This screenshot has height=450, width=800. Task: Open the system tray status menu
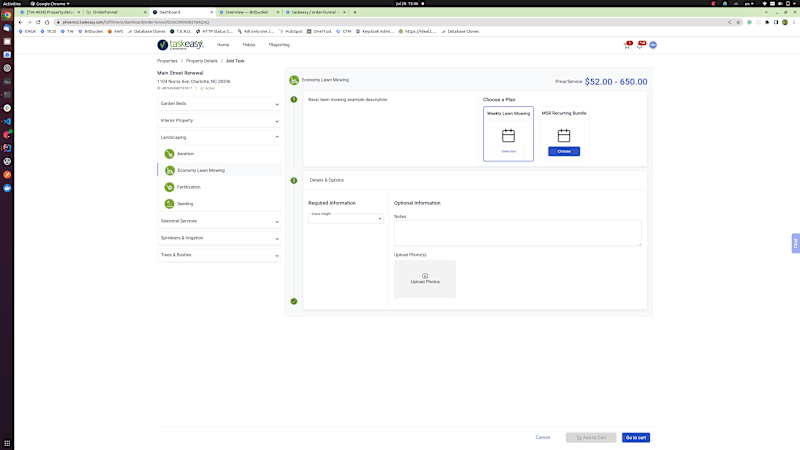click(780, 4)
